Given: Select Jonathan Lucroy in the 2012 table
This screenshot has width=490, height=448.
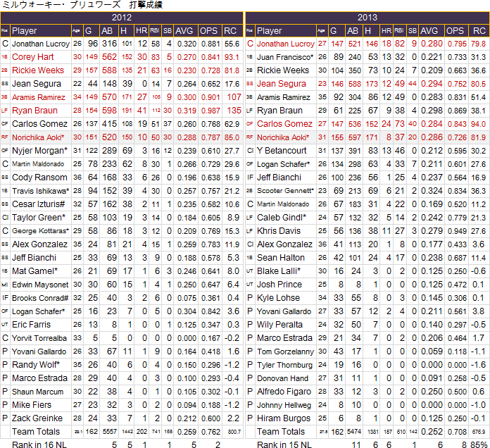Looking at the screenshot, I should 41,44.
